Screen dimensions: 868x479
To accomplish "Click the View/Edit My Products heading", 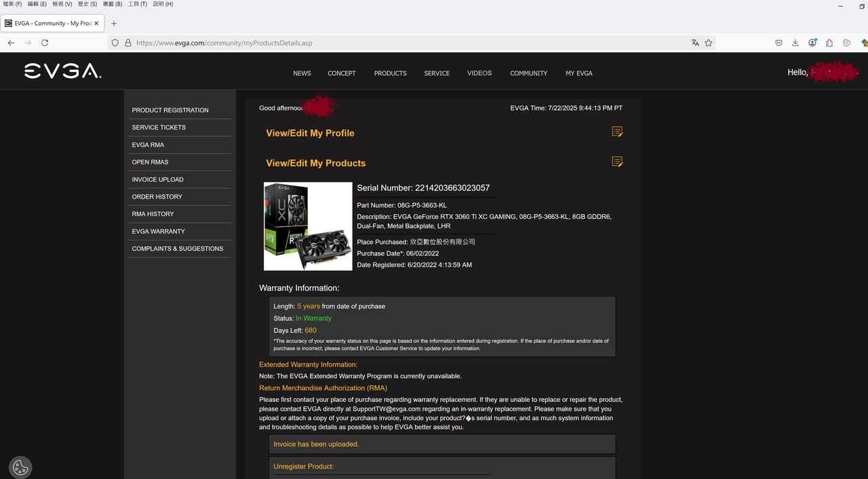I will click(x=315, y=163).
